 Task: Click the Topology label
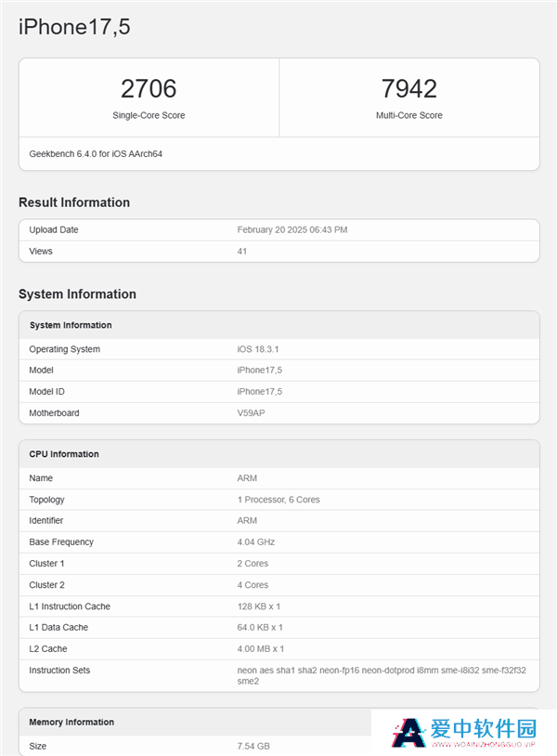tap(46, 500)
